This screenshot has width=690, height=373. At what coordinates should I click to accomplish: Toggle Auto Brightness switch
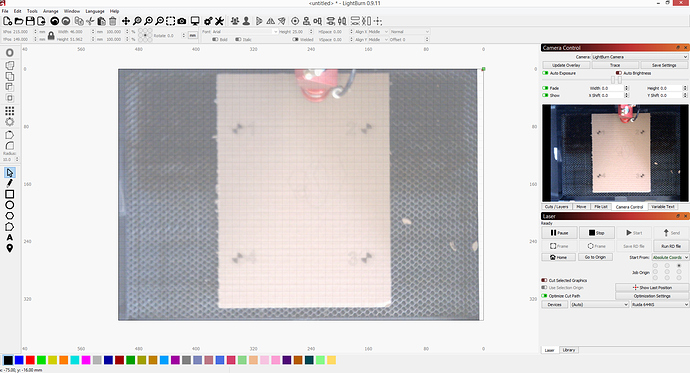(619, 73)
